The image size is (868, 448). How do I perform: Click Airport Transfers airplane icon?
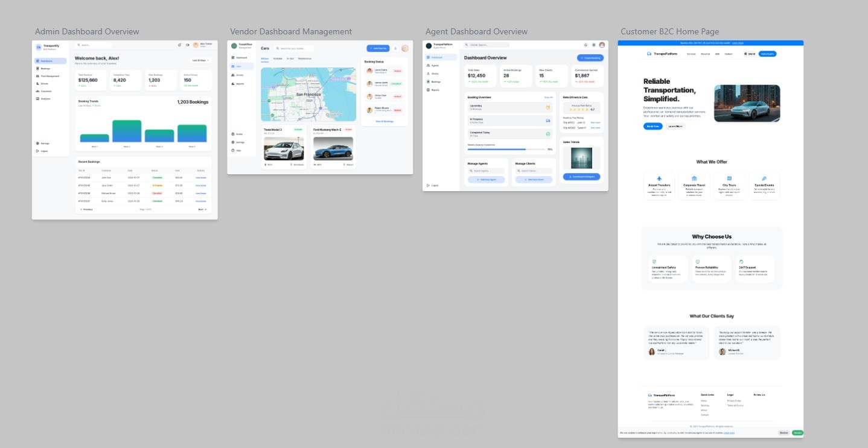click(659, 178)
